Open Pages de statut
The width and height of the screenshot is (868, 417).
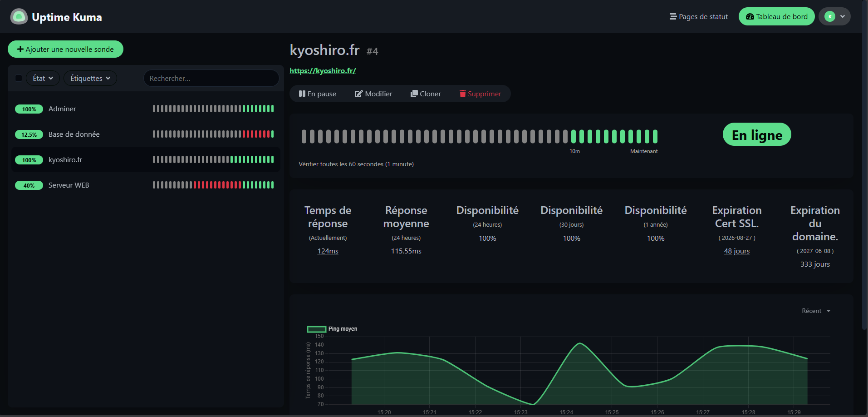(699, 16)
